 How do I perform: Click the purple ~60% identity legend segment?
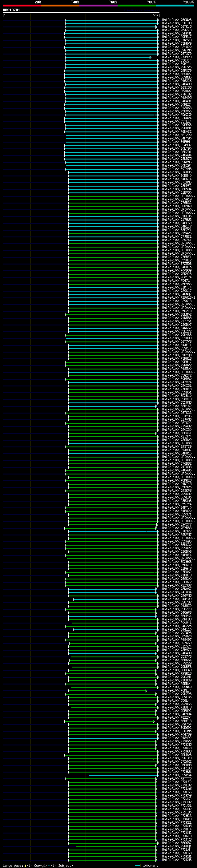[x=99, y=6]
